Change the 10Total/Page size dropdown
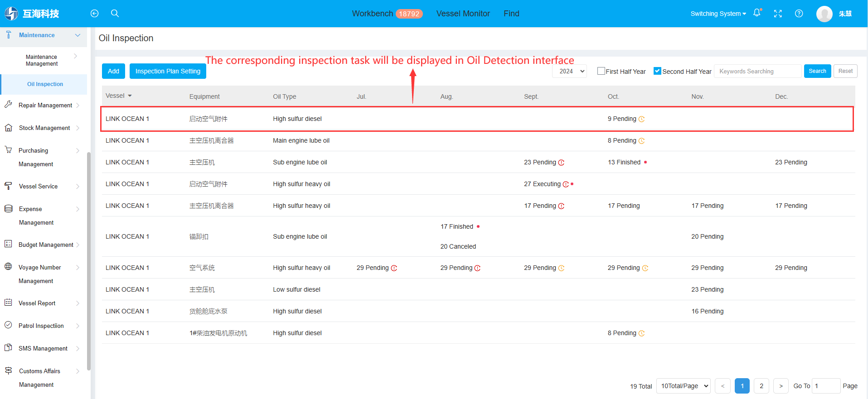Image resolution: width=868 pixels, height=399 pixels. [684, 386]
